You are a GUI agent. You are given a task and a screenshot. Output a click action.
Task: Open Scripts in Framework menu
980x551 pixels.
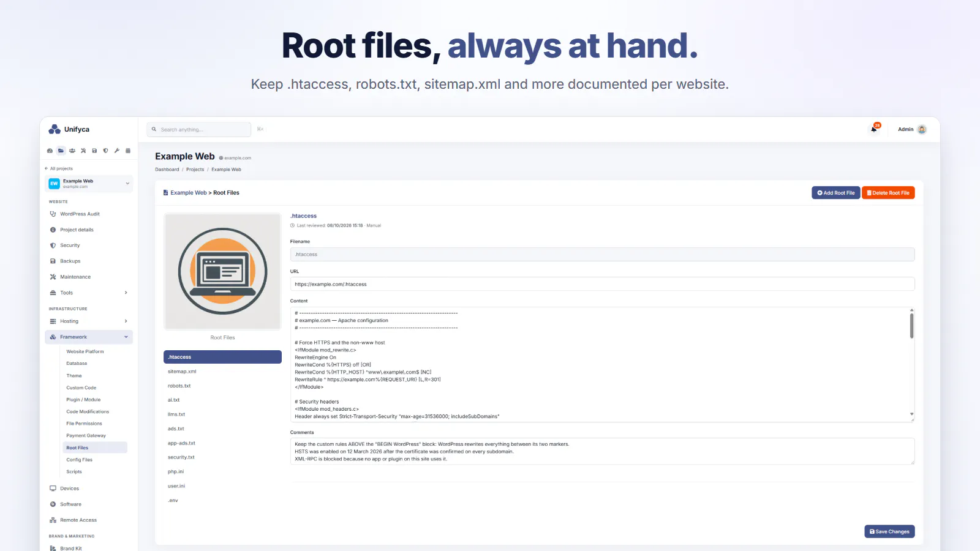coord(74,472)
